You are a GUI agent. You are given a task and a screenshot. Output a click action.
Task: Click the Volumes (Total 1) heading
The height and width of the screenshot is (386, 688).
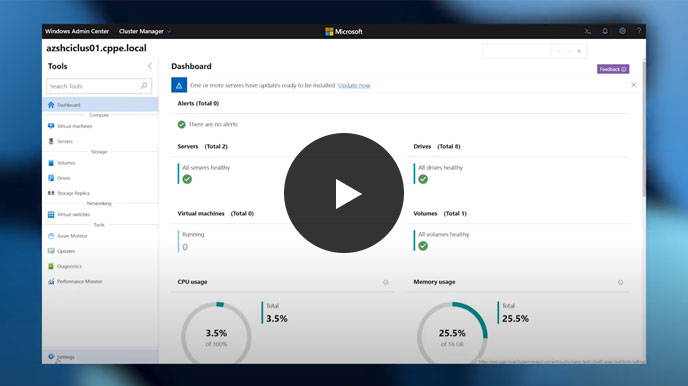point(440,214)
